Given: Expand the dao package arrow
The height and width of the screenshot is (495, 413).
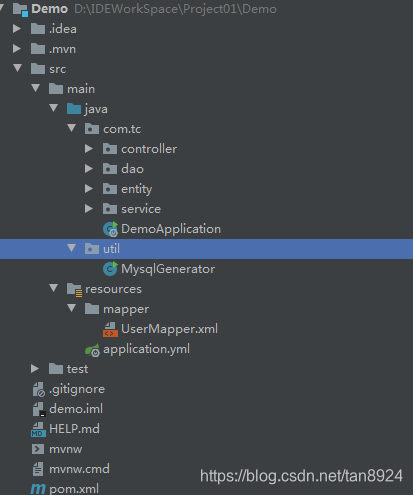Looking at the screenshot, I should coord(89,169).
